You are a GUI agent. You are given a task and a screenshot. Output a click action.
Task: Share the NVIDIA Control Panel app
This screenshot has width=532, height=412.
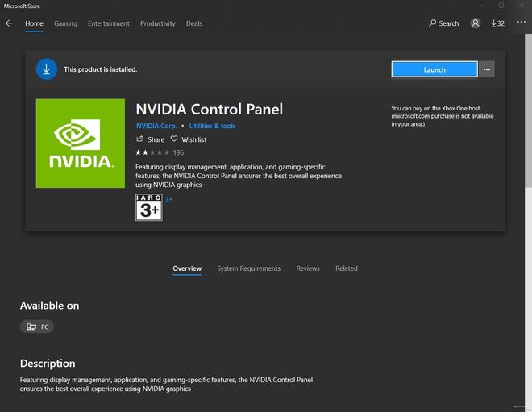[151, 139]
